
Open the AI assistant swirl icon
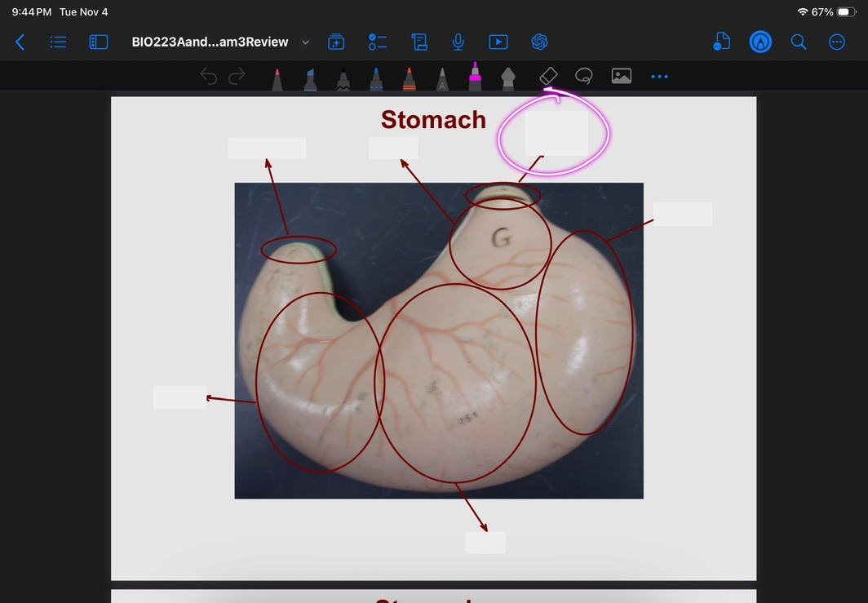coord(538,42)
